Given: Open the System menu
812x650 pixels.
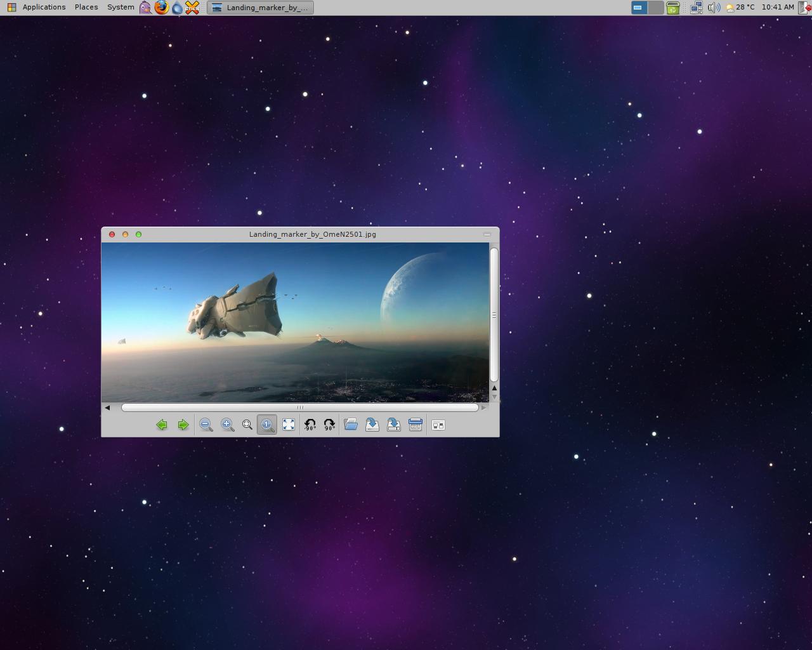Looking at the screenshot, I should coord(121,7).
